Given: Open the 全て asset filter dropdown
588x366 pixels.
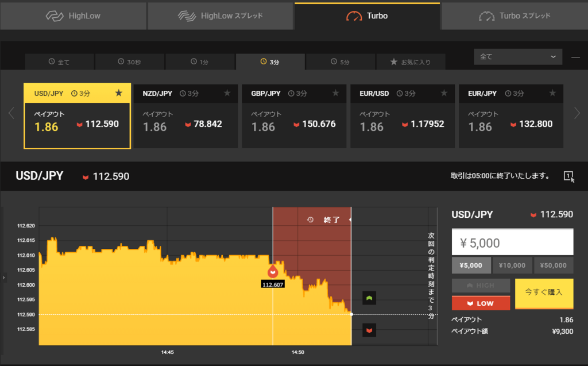Looking at the screenshot, I should pyautogui.click(x=517, y=56).
